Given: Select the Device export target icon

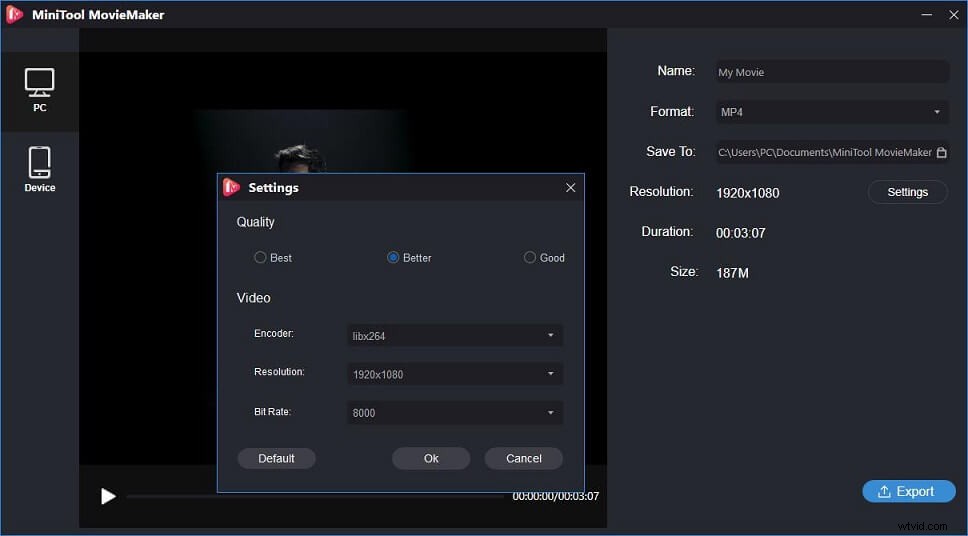Looking at the screenshot, I should tap(39, 169).
